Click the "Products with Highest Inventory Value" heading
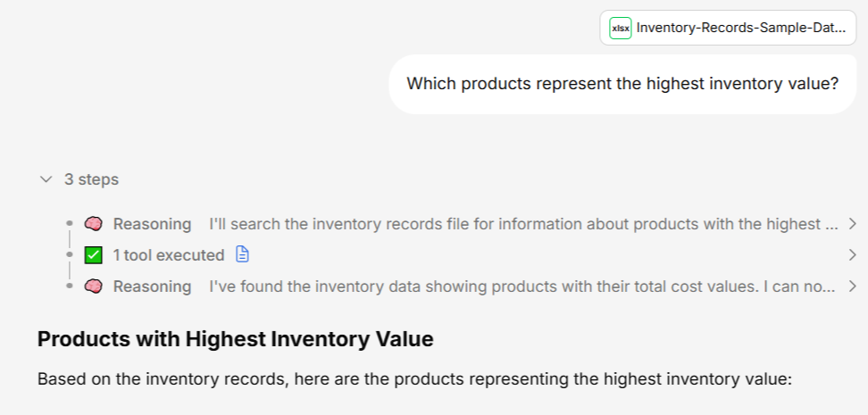Screen dimensions: 868x415 [235, 339]
